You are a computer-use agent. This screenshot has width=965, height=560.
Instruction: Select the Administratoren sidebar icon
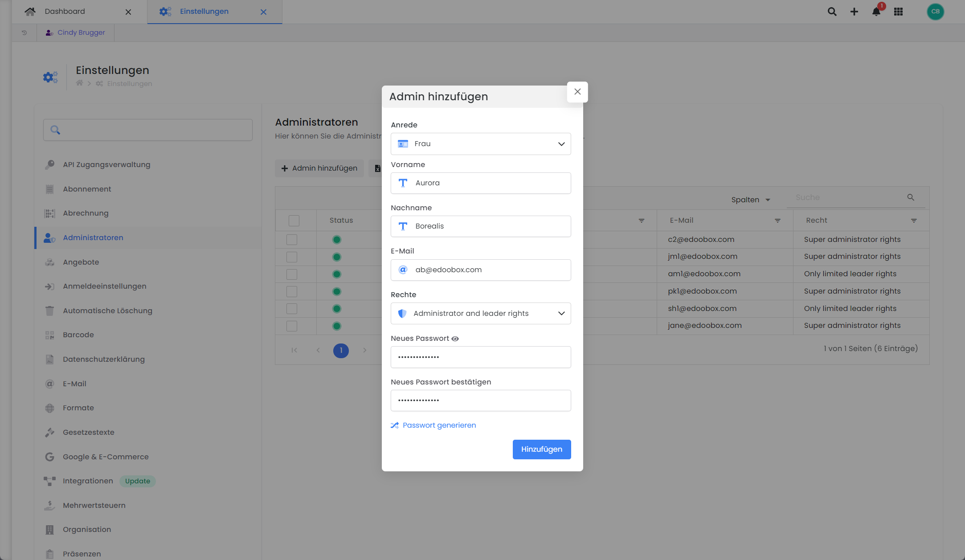pos(49,237)
